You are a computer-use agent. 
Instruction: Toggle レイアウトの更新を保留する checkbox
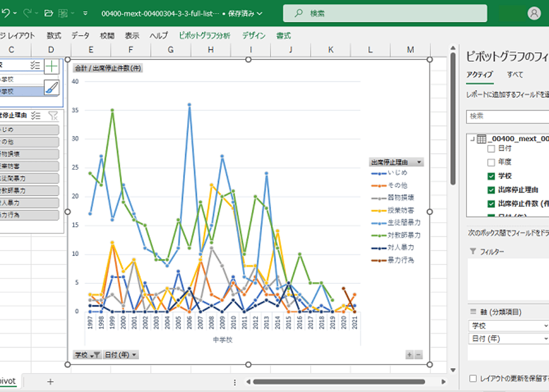point(473,378)
